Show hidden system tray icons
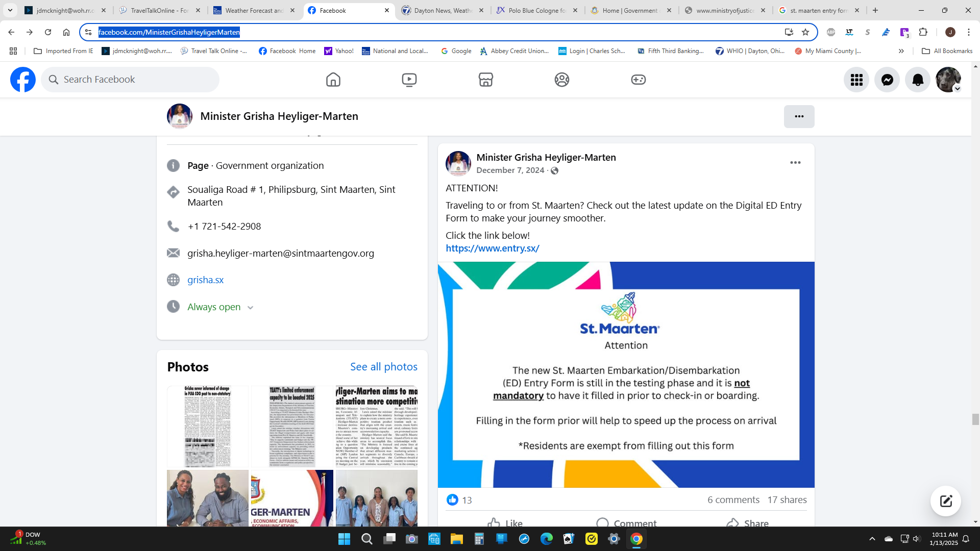The width and height of the screenshot is (980, 551). click(x=872, y=539)
